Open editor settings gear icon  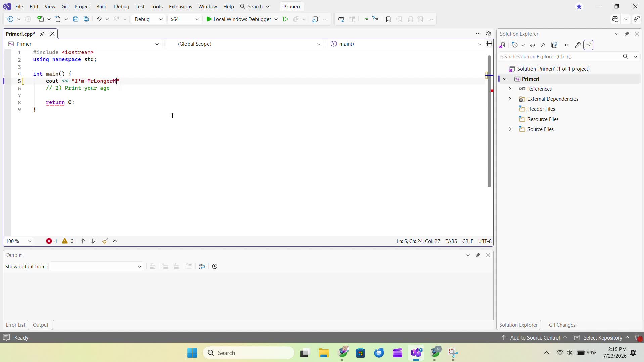pos(489,34)
